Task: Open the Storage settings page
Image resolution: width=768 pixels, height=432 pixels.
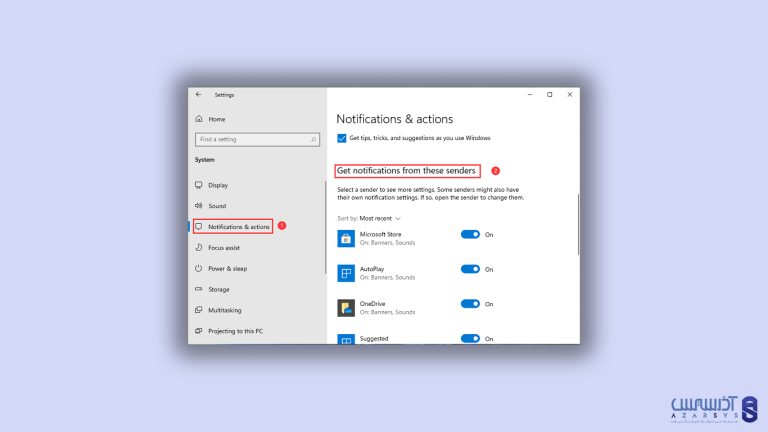Action: tap(218, 289)
